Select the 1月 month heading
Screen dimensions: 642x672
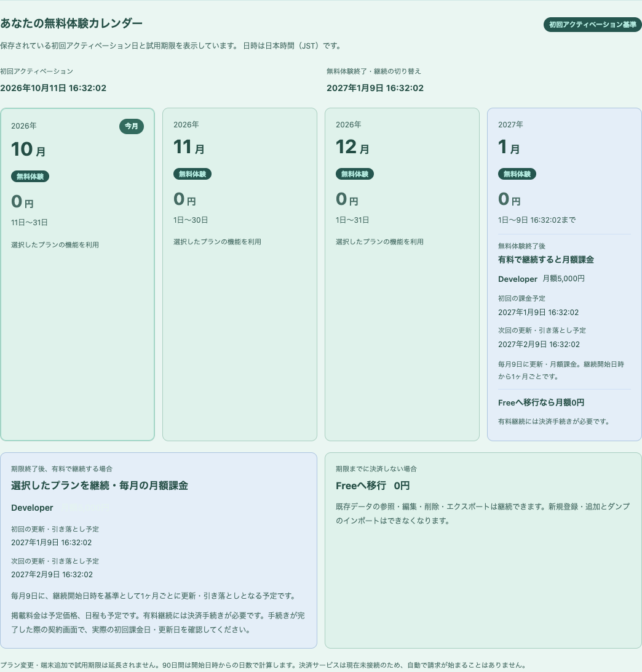[x=509, y=147]
